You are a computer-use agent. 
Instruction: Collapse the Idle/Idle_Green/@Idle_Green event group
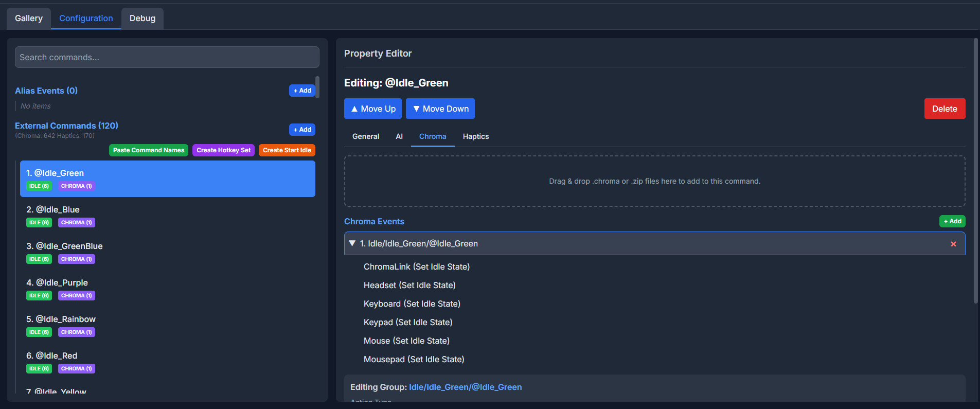click(352, 243)
